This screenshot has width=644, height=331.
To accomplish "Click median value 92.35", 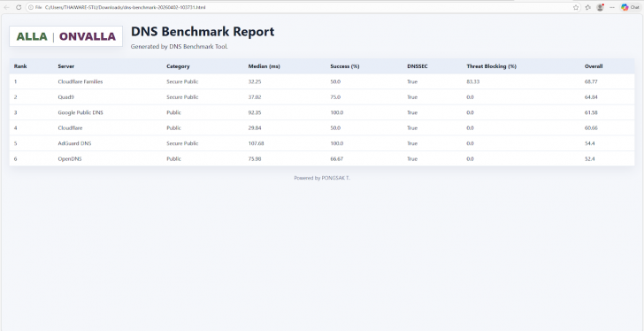I will (255, 112).
